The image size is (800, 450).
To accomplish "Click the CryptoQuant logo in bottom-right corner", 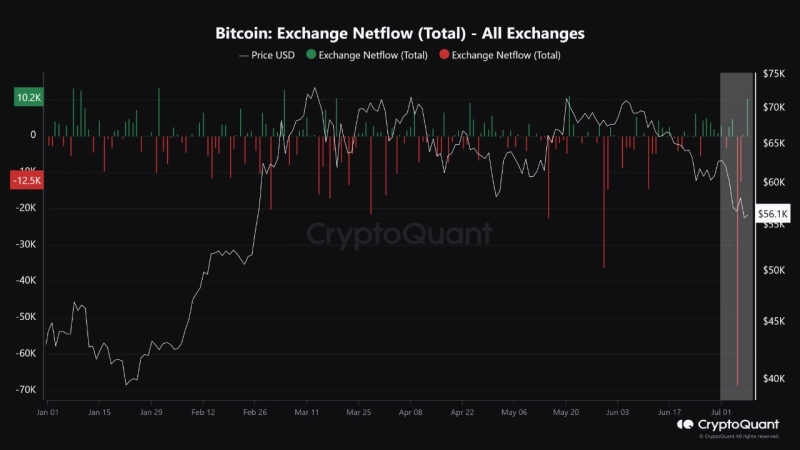I will pos(729,426).
